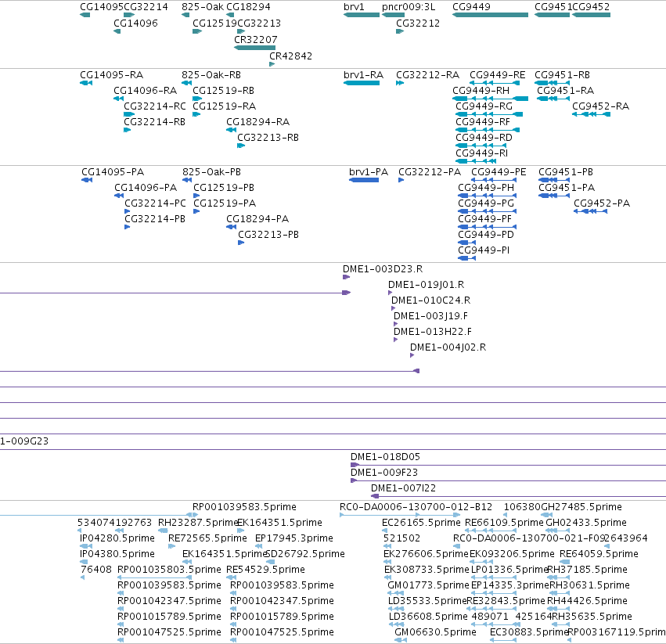
Task: Select the brv1-PA protein bar
Action: [x=364, y=180]
